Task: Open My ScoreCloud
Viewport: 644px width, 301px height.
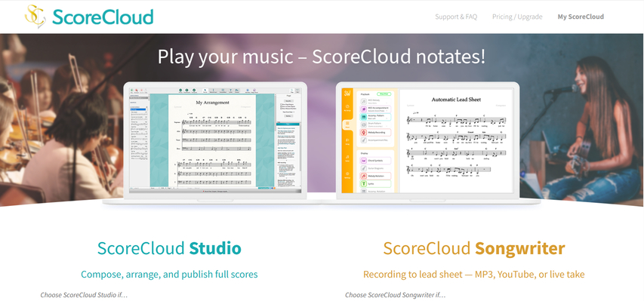Action: 581,17
